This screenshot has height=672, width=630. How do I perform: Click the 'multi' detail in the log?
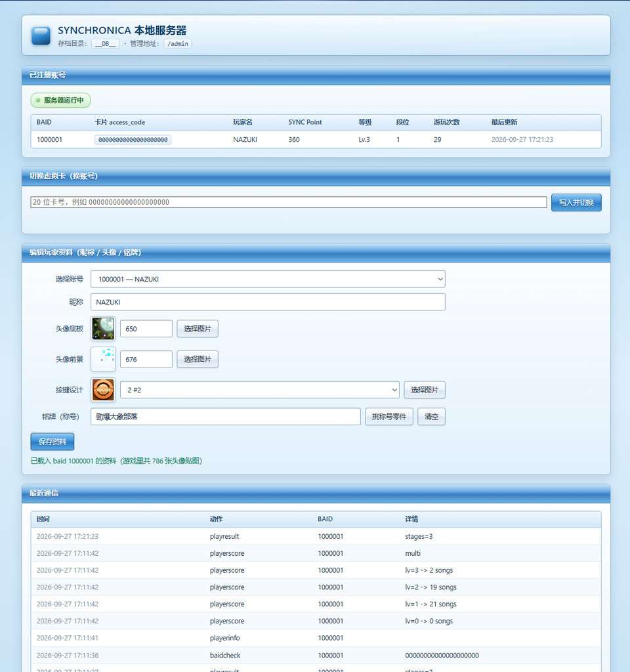tap(413, 553)
